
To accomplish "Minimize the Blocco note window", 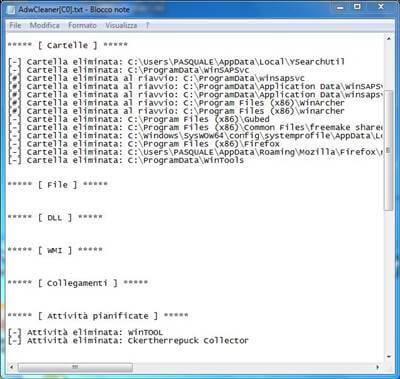I will click(340, 7).
